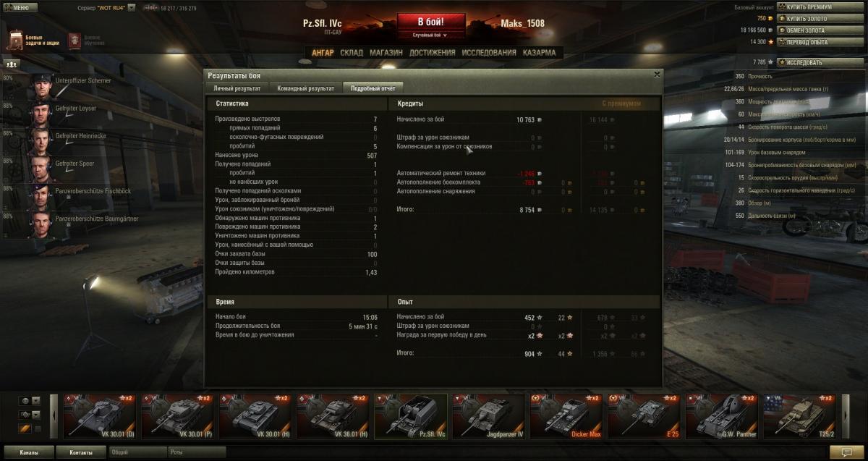
Task: Open the МАГАЗИН menu section
Action: tap(386, 53)
